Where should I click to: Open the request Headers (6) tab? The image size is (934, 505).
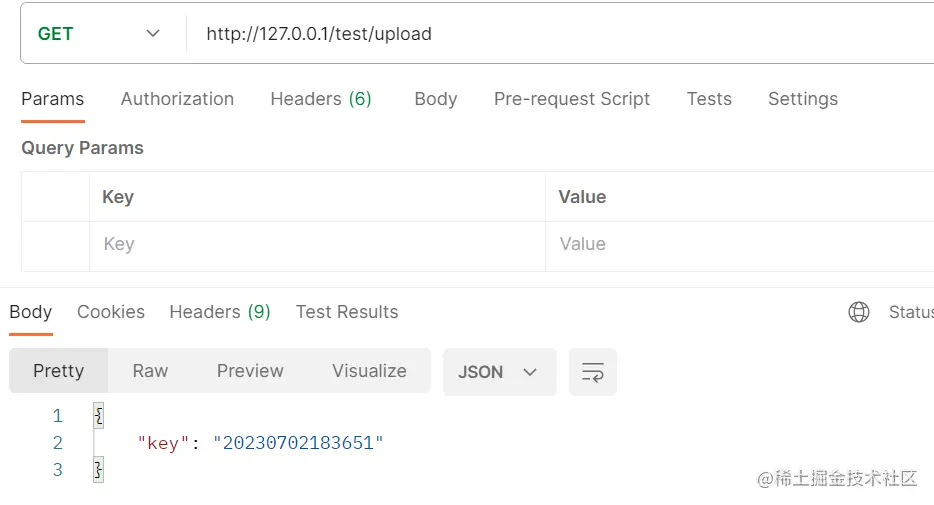[321, 99]
